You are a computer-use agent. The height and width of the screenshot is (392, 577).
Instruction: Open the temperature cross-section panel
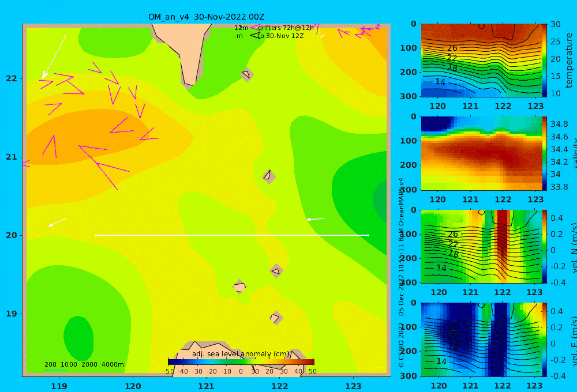(481, 61)
